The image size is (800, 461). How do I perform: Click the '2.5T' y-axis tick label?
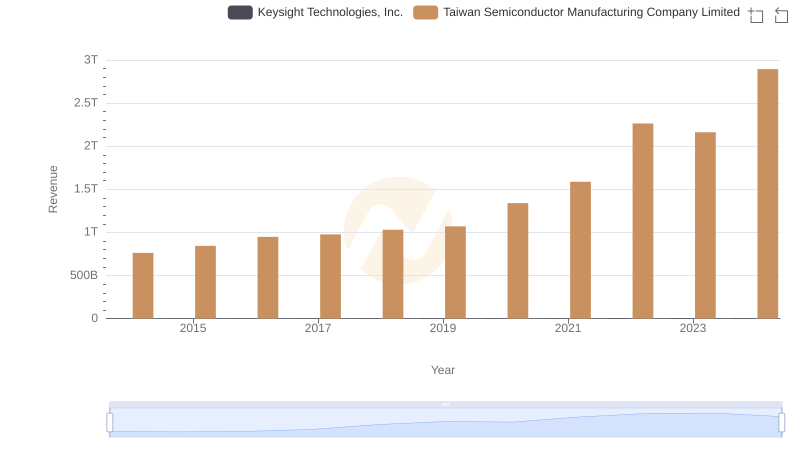[x=86, y=103]
